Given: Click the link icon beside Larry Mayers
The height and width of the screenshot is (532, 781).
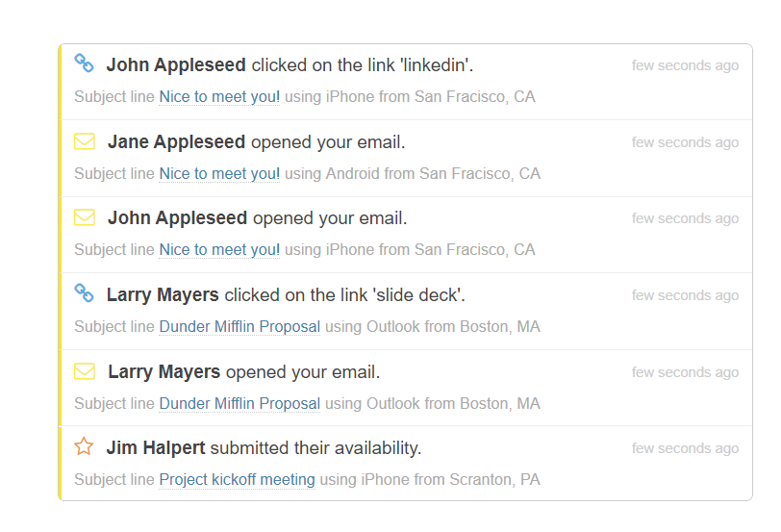Looking at the screenshot, I should click(85, 293).
